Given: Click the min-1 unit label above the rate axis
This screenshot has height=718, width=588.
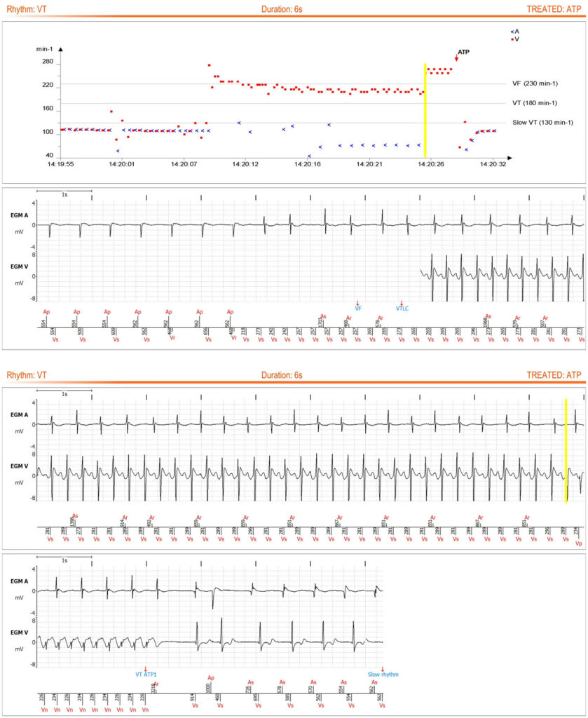Looking at the screenshot, I should [44, 48].
